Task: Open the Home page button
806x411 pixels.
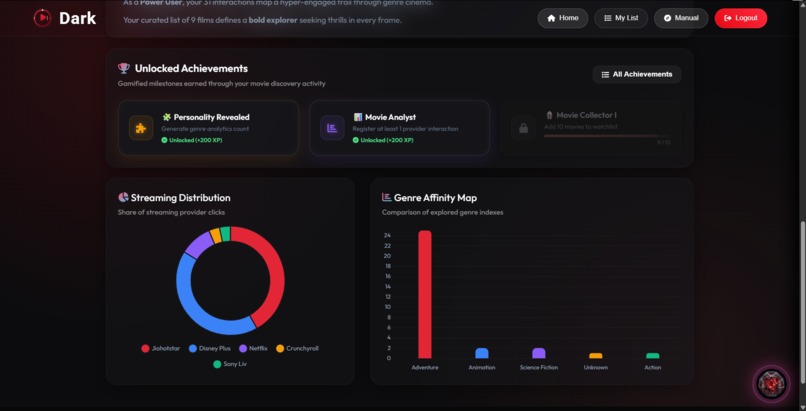Action: 563,18
